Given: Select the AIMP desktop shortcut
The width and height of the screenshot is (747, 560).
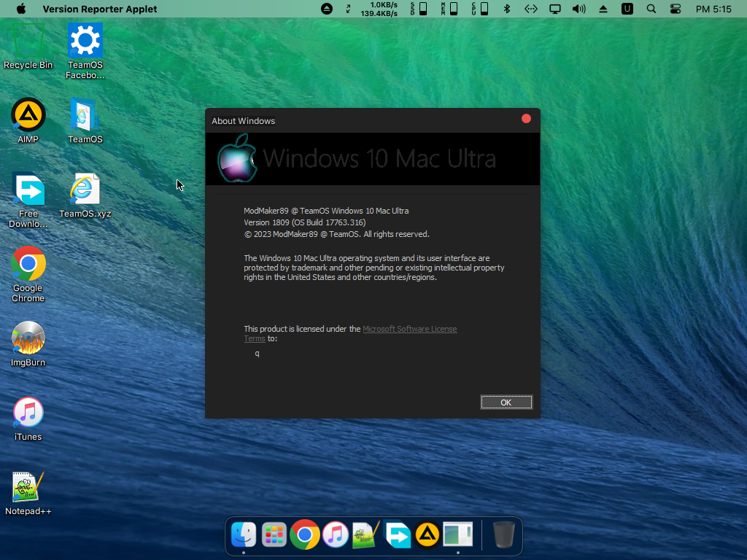Looking at the screenshot, I should click(x=28, y=121).
